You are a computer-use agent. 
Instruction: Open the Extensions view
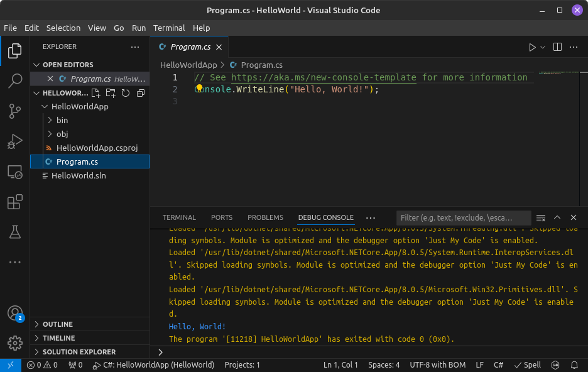pyautogui.click(x=14, y=202)
